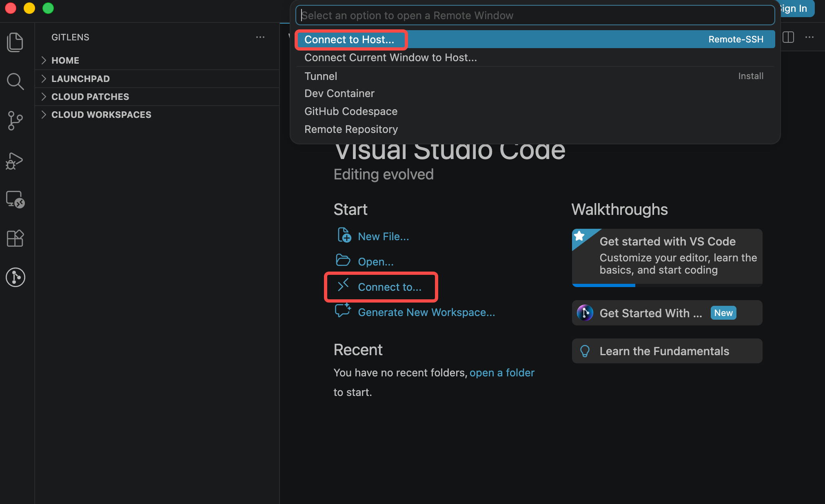Click the New File document icon

[344, 235]
